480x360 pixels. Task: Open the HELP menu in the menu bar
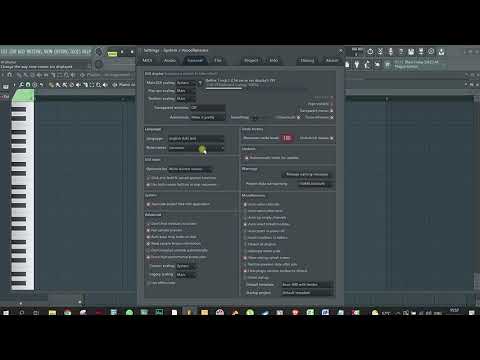(87, 52)
